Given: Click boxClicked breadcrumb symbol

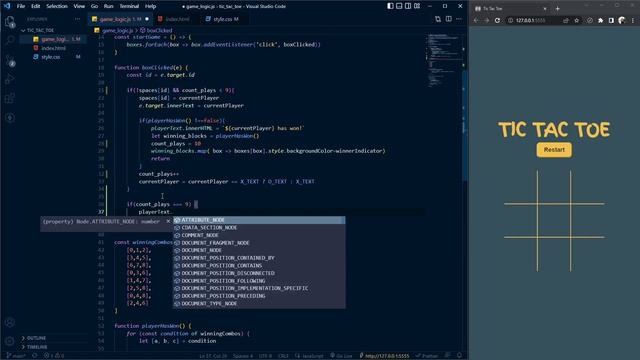Looking at the screenshot, I should tap(159, 30).
